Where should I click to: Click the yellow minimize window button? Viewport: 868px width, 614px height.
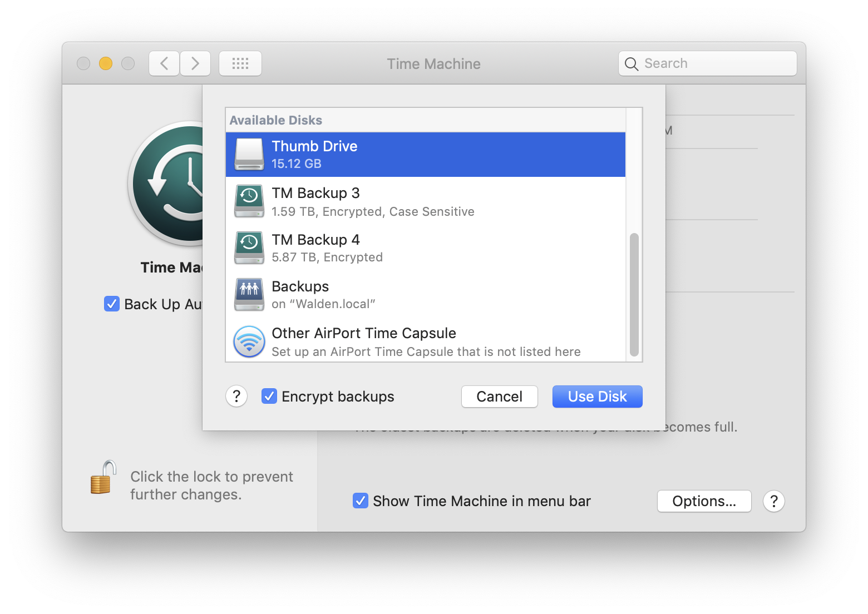(106, 63)
